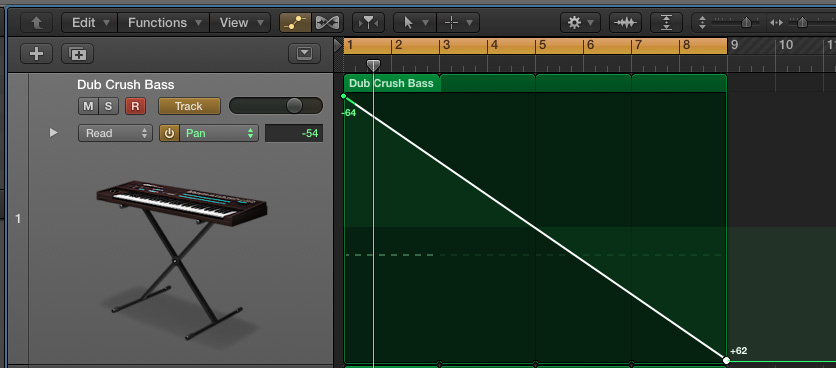Solo the Dub Crush Bass track
The height and width of the screenshot is (368, 836).
tap(108, 106)
